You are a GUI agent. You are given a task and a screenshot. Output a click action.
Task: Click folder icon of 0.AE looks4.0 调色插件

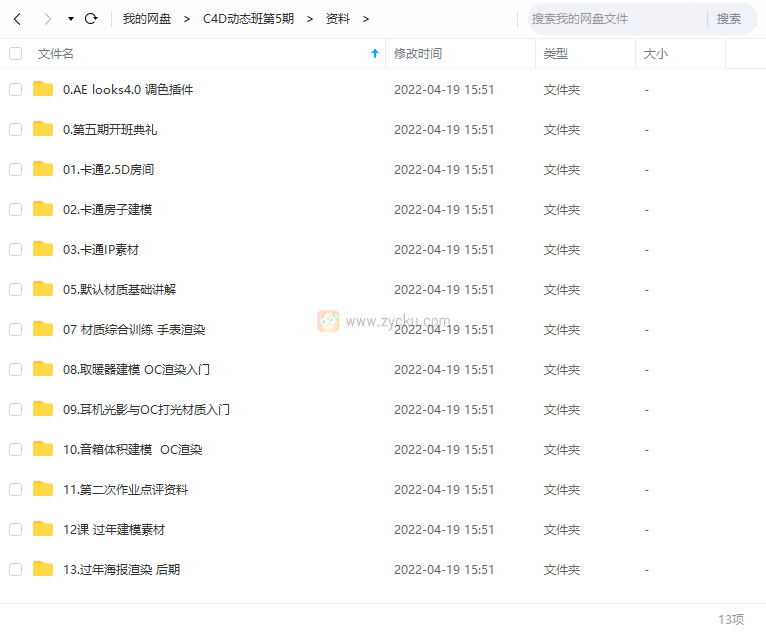tap(43, 89)
